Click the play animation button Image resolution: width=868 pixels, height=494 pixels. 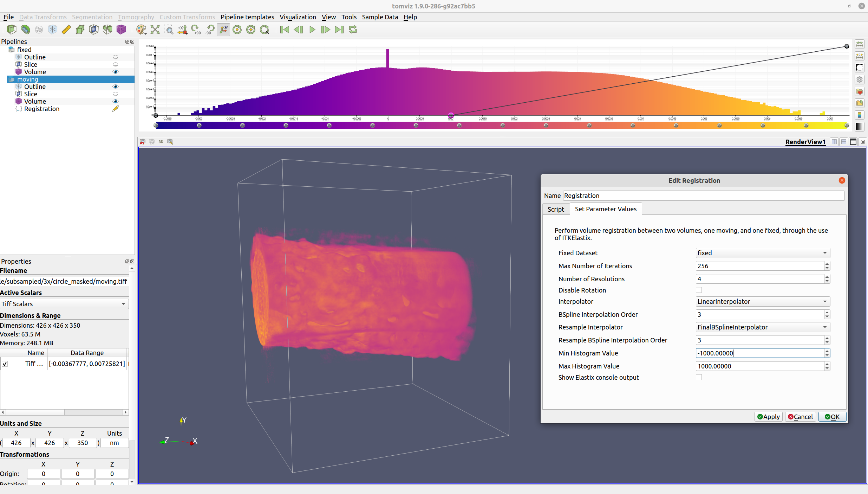click(x=312, y=30)
